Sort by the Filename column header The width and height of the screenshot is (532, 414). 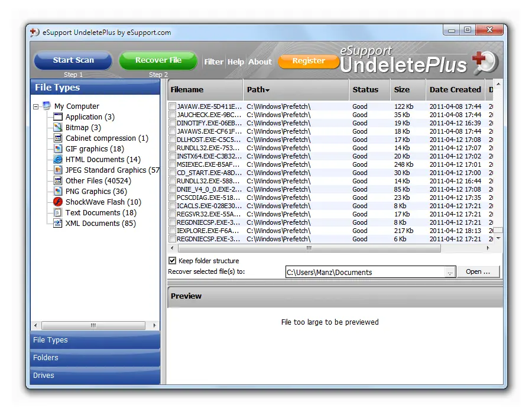[205, 89]
